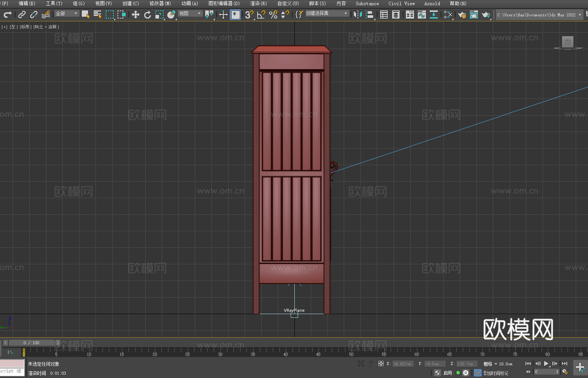Image resolution: width=588 pixels, height=378 pixels.
Task: Toggle Layer Explorer icon
Action: tap(396, 14)
